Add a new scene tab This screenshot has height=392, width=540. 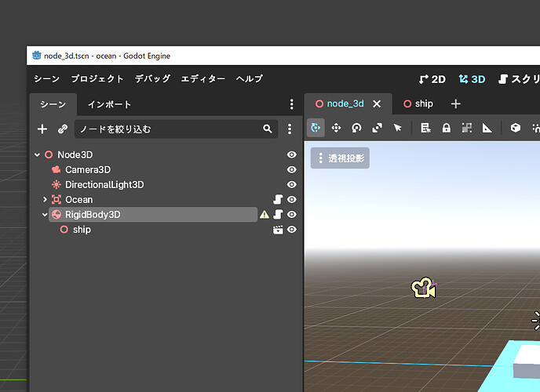[455, 103]
